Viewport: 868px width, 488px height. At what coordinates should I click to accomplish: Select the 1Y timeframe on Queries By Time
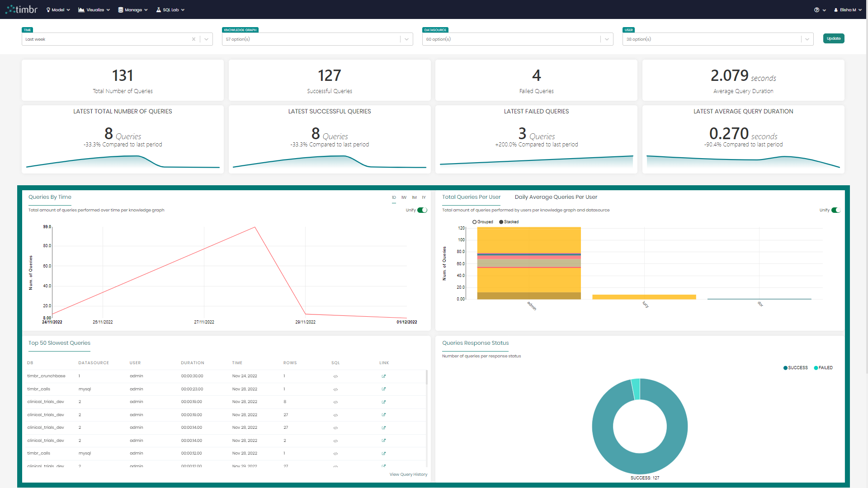(424, 197)
